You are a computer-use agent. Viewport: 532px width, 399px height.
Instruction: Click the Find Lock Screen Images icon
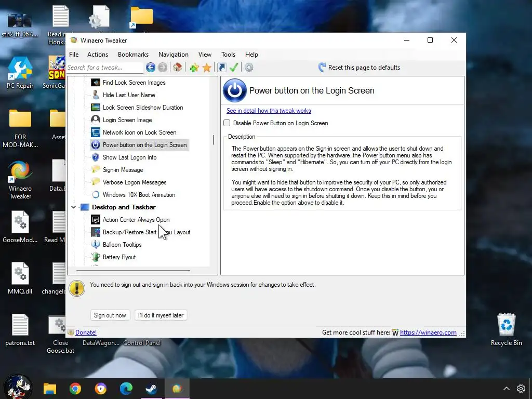pos(96,83)
